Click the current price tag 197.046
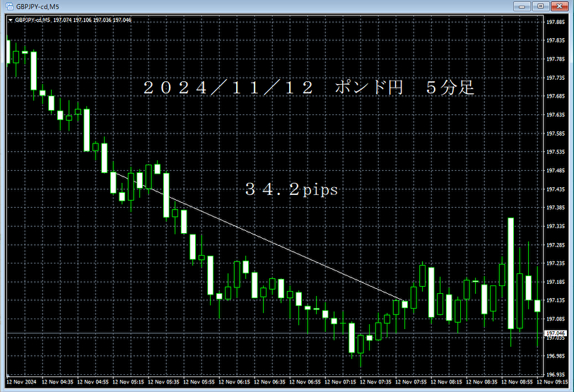The image size is (574, 392). 556,333
